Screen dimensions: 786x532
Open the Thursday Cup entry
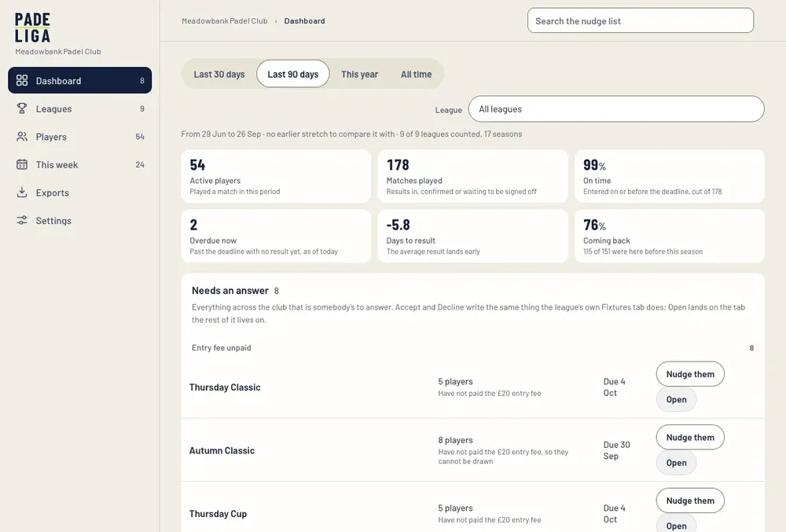point(676,525)
